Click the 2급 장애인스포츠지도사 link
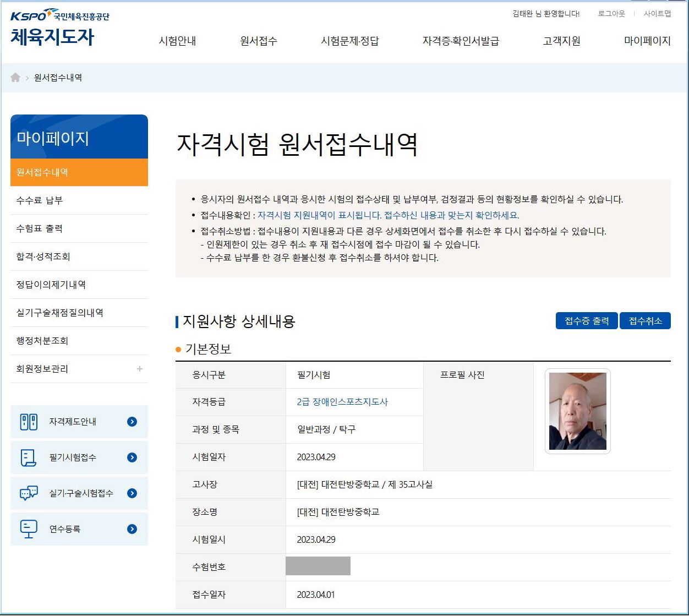 click(x=342, y=402)
